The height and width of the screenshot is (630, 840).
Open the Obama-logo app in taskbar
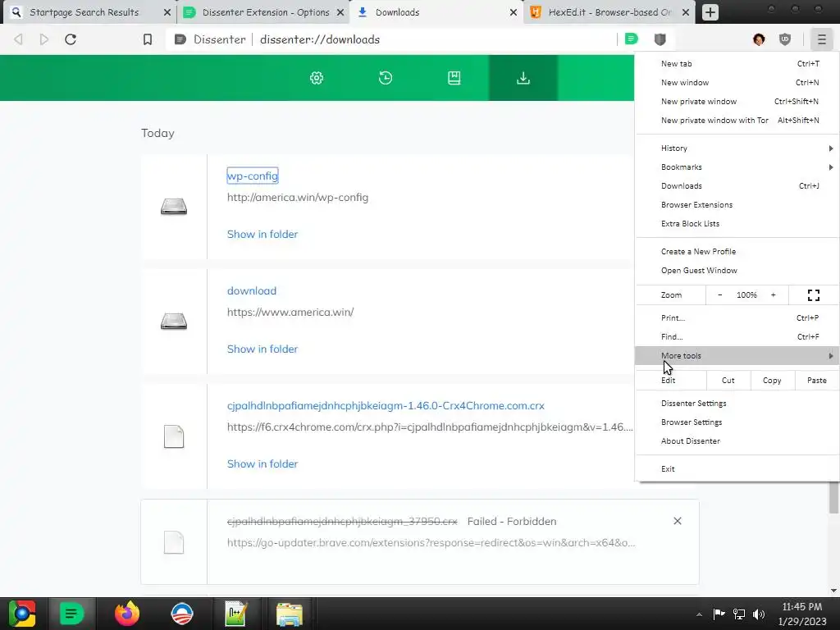181,614
